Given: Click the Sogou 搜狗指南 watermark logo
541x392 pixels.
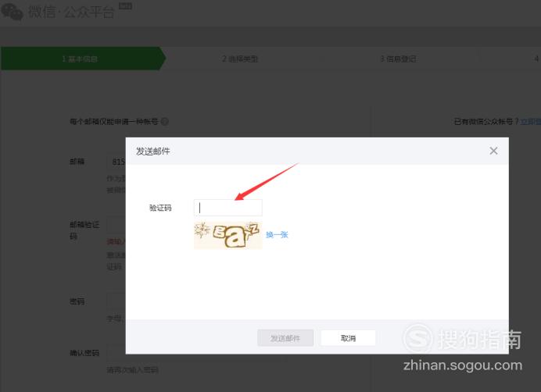Looking at the screenshot, I should [x=463, y=338].
